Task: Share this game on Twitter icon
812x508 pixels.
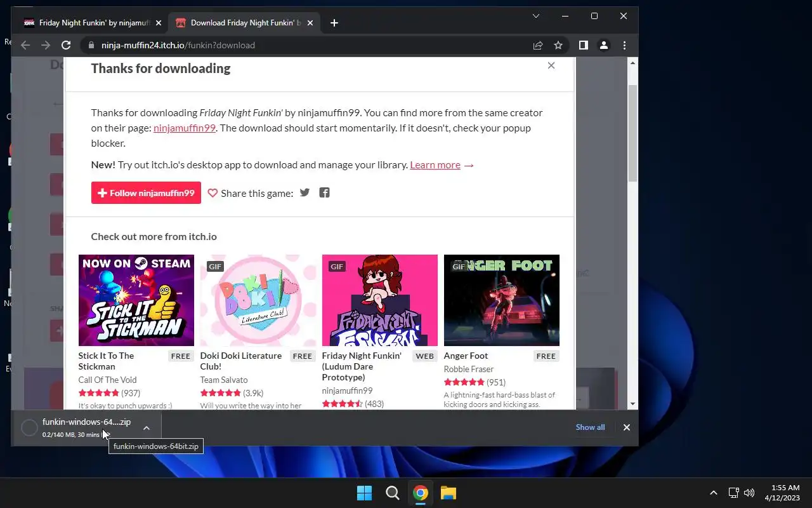Action: (305, 192)
